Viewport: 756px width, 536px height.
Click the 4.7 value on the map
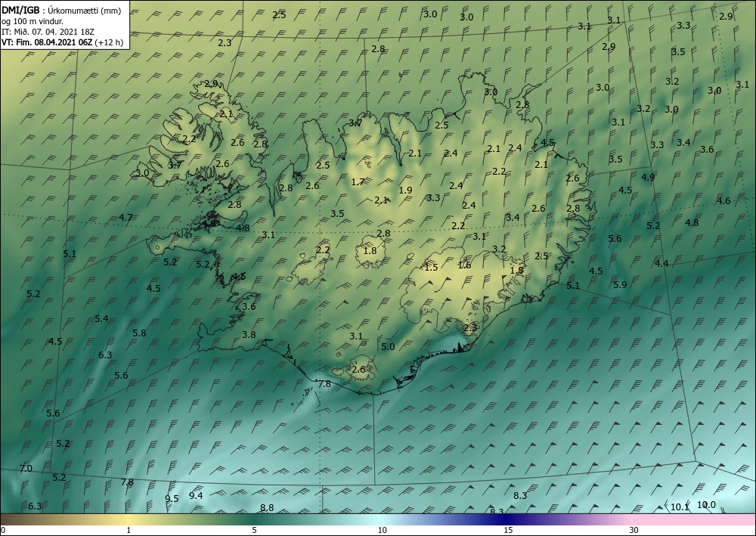pos(125,218)
